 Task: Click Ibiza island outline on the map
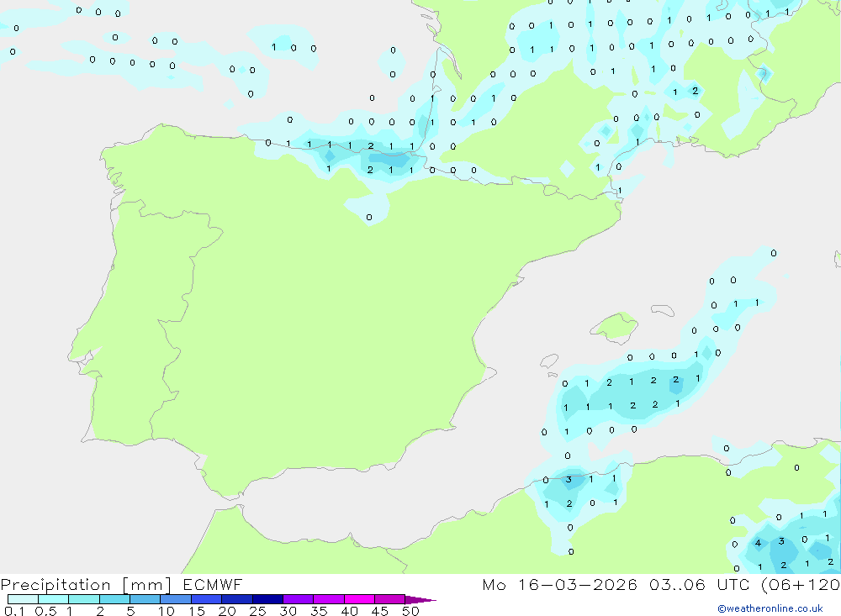coord(549,361)
